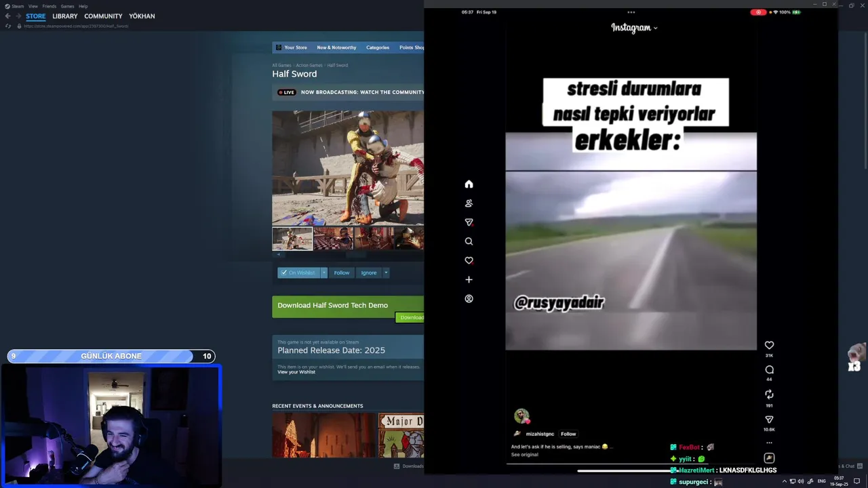
Task: Open the New & Noteworthy menu
Action: (x=336, y=47)
